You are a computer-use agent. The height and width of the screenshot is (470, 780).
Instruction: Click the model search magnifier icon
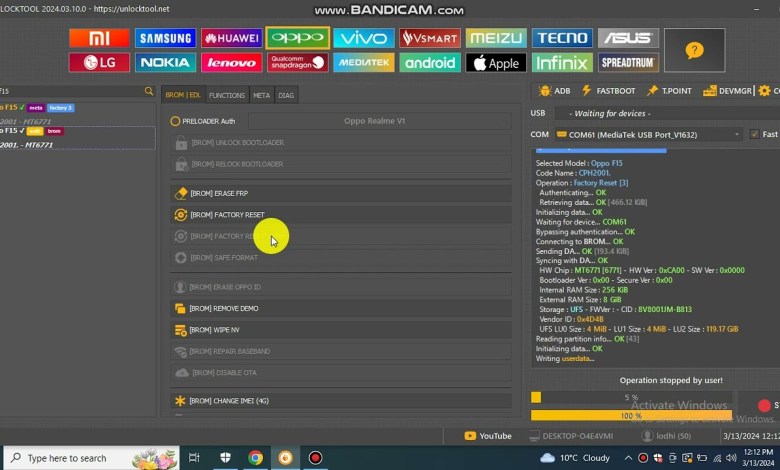pyautogui.click(x=149, y=91)
